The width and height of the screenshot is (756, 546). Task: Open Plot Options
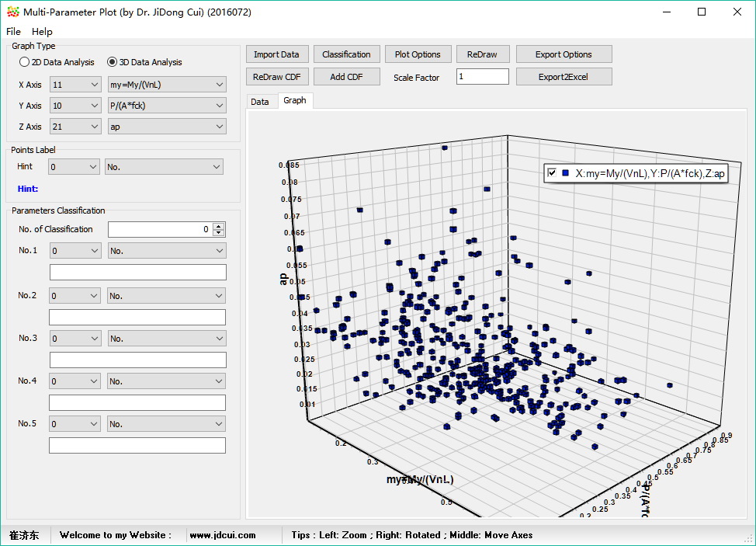tap(418, 54)
